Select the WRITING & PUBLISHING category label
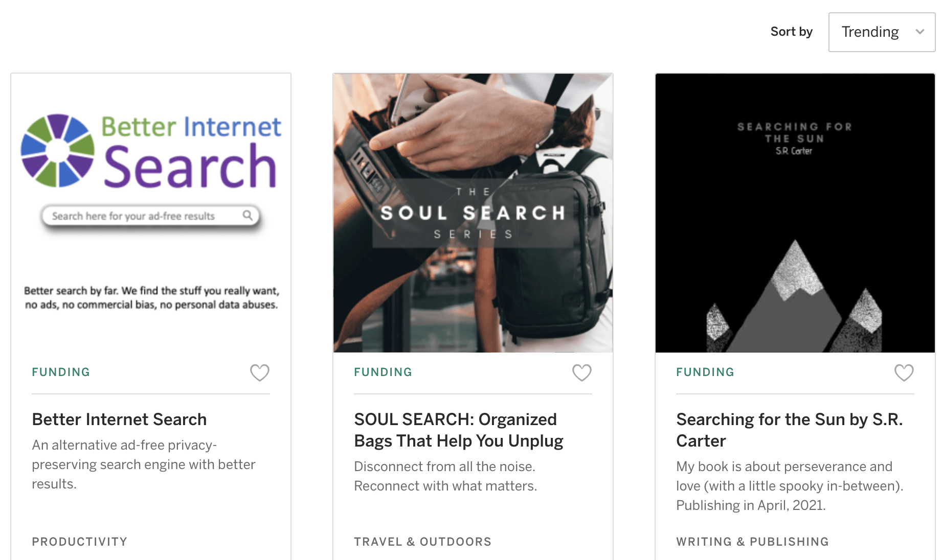Image resolution: width=943 pixels, height=560 pixels. pos(752,542)
